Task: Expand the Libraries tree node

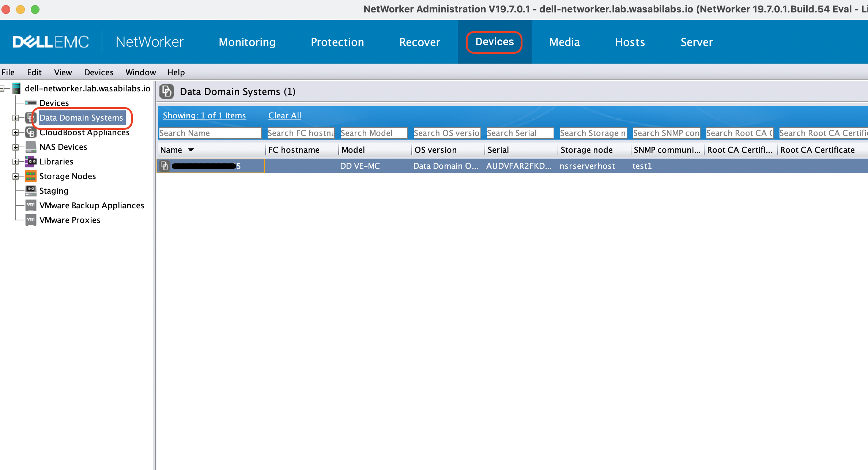Action: [x=16, y=162]
